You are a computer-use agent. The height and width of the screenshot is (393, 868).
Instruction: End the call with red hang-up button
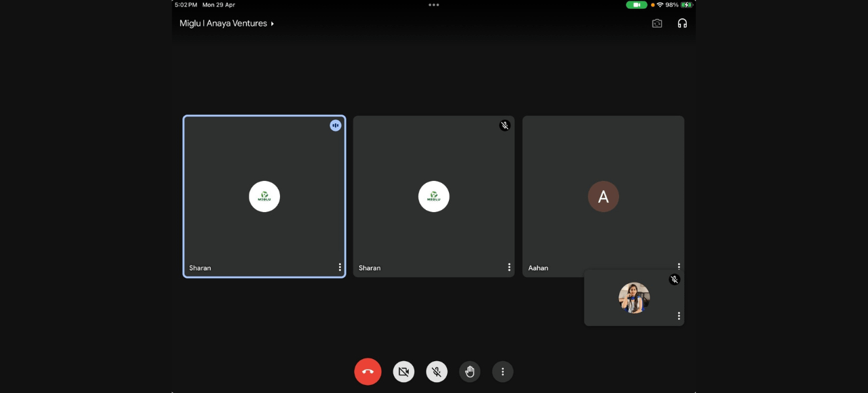click(x=368, y=371)
